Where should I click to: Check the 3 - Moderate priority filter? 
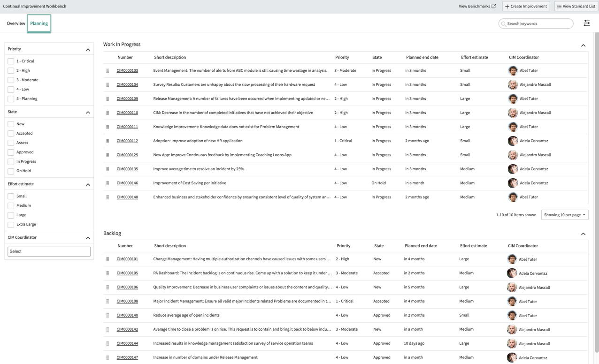click(x=11, y=80)
